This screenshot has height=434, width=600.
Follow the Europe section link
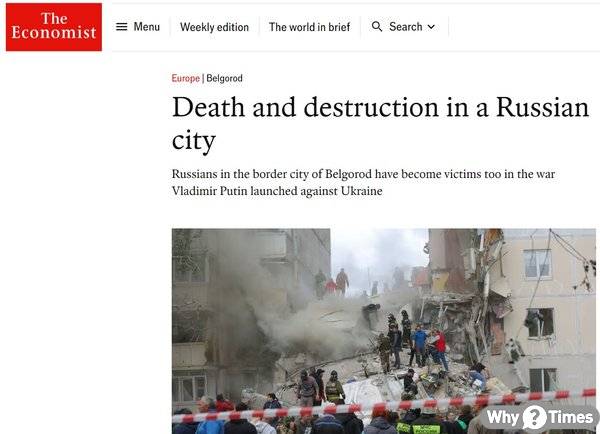click(x=186, y=78)
